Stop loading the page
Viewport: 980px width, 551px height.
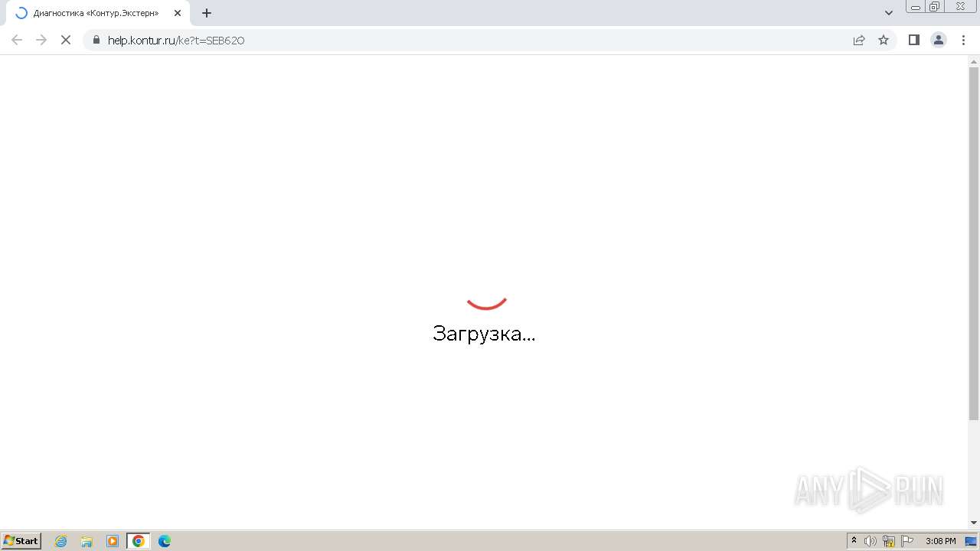tap(66, 40)
